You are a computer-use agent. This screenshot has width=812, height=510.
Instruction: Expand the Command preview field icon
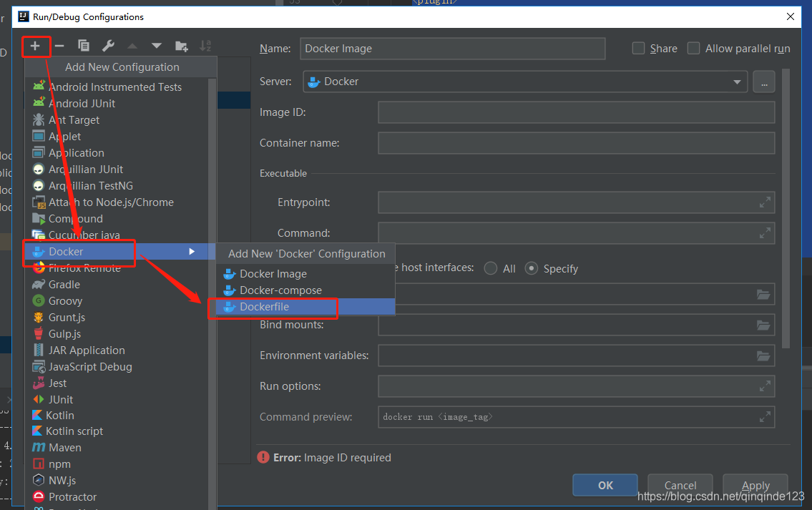click(764, 417)
